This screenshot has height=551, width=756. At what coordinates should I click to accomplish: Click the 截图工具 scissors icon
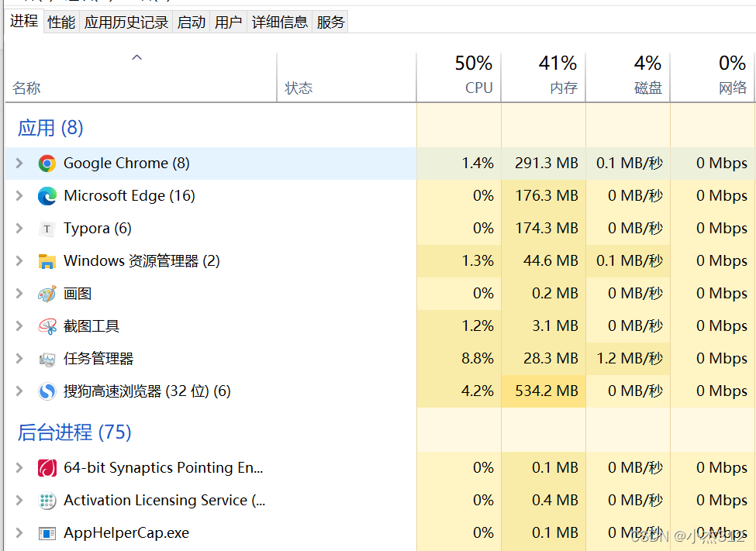click(x=47, y=326)
